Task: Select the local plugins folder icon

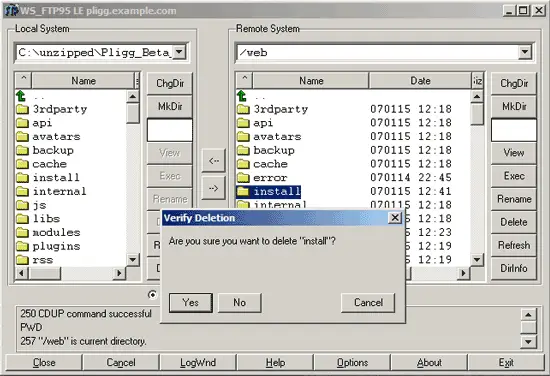Action: tap(22, 246)
